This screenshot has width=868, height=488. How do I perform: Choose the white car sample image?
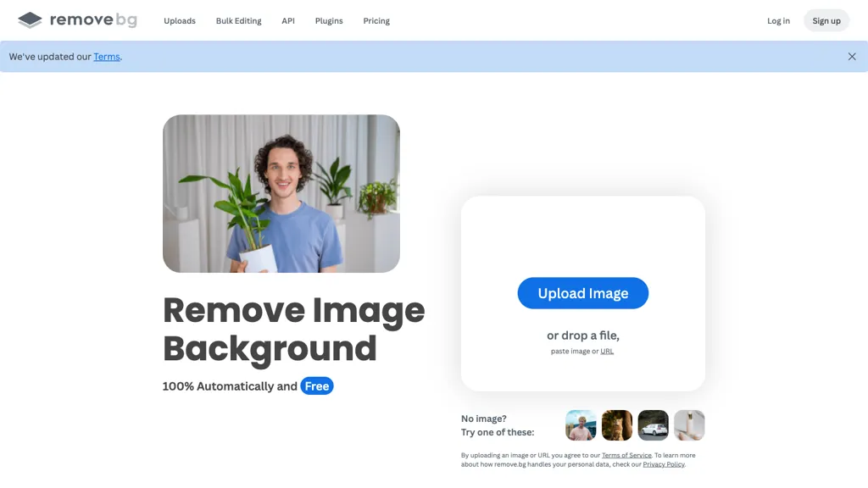point(653,424)
